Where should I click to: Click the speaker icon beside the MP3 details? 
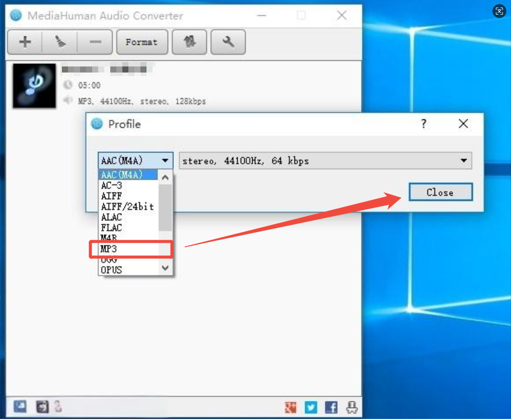click(67, 100)
